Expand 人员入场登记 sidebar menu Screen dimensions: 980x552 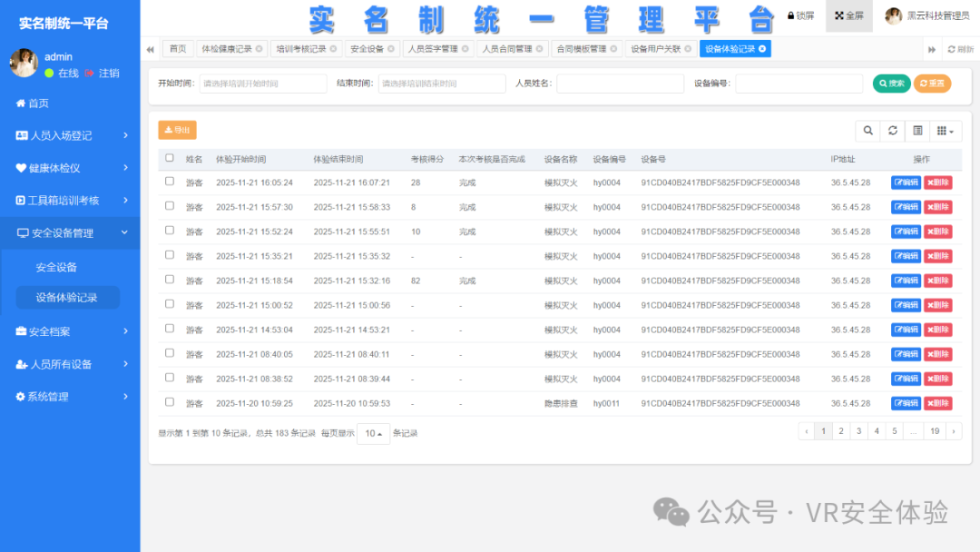[x=70, y=135]
